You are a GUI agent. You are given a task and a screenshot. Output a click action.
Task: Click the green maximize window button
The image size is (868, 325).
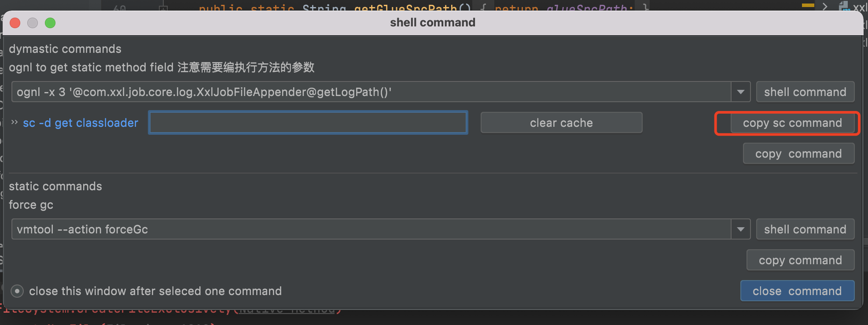point(50,23)
